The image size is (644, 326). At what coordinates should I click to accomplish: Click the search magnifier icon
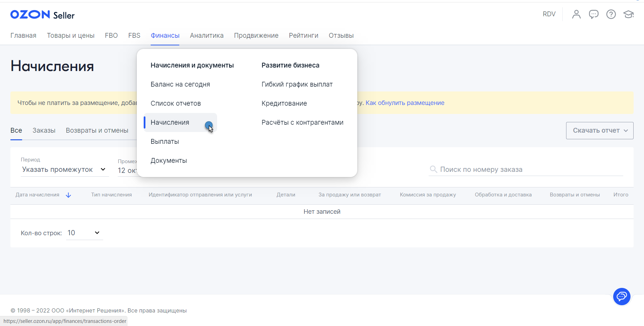(433, 169)
